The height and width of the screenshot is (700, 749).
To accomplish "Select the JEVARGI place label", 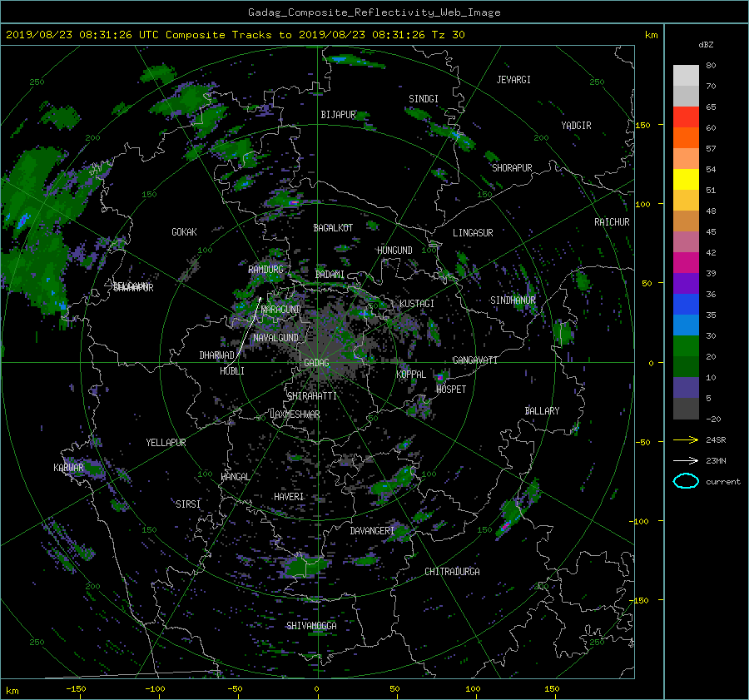I will (x=513, y=80).
